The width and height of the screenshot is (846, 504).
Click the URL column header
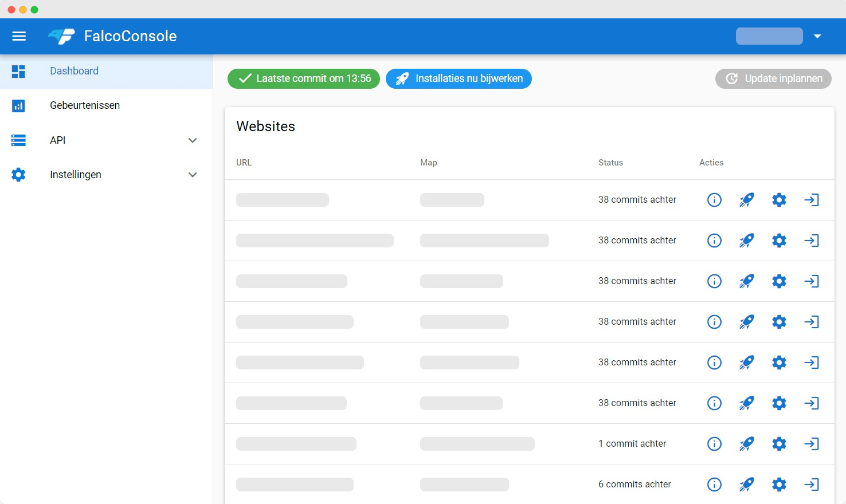click(x=244, y=163)
